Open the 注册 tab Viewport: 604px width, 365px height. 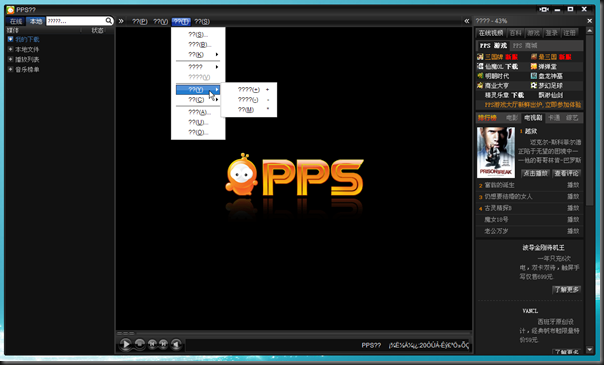tap(570, 33)
